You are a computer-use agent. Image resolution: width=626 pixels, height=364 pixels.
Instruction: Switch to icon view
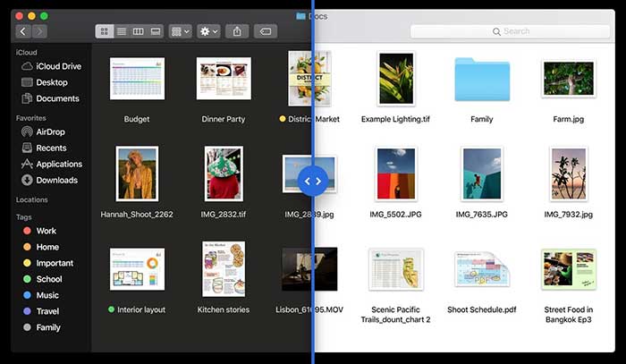click(x=105, y=31)
